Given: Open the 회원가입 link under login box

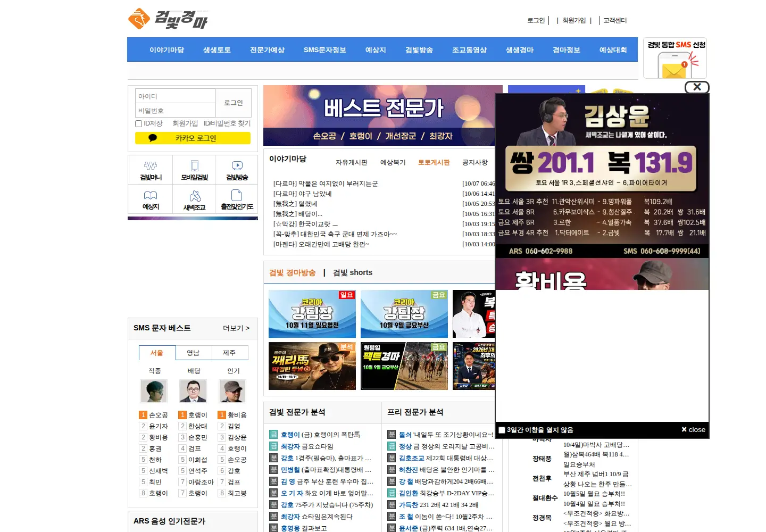Looking at the screenshot, I should click(x=185, y=123).
